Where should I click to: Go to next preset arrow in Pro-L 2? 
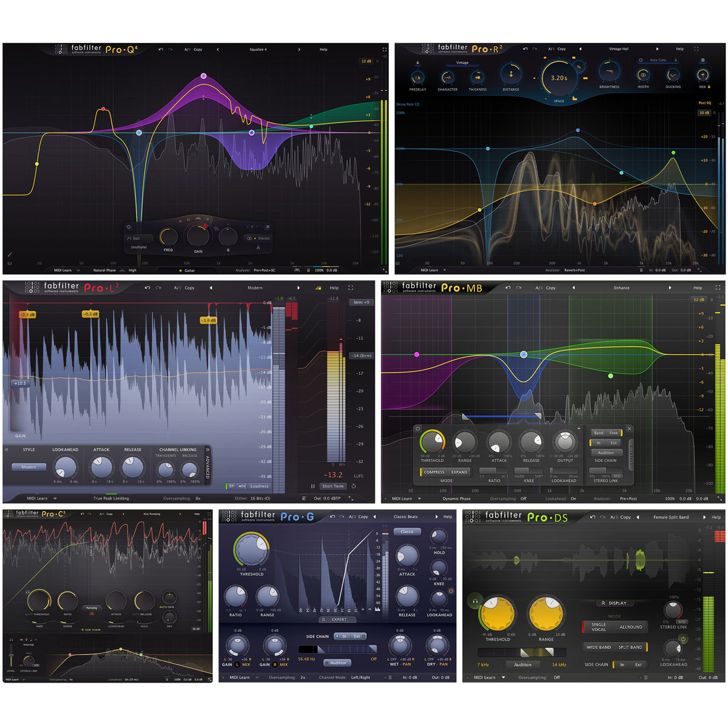click(x=298, y=288)
